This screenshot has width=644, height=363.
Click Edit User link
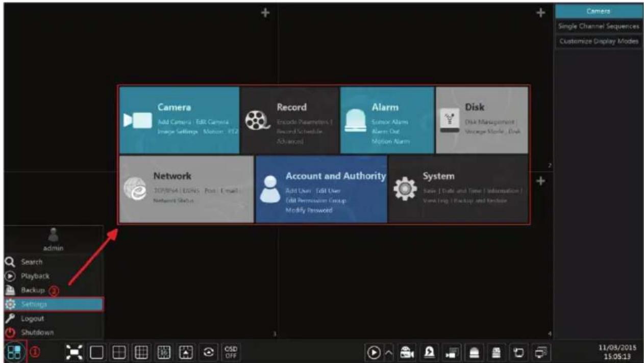(328, 191)
